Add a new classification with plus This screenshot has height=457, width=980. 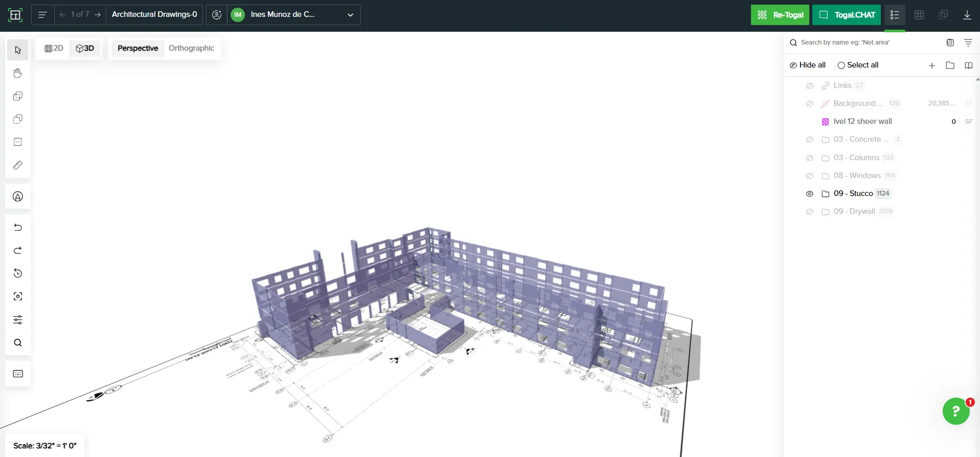click(932, 66)
